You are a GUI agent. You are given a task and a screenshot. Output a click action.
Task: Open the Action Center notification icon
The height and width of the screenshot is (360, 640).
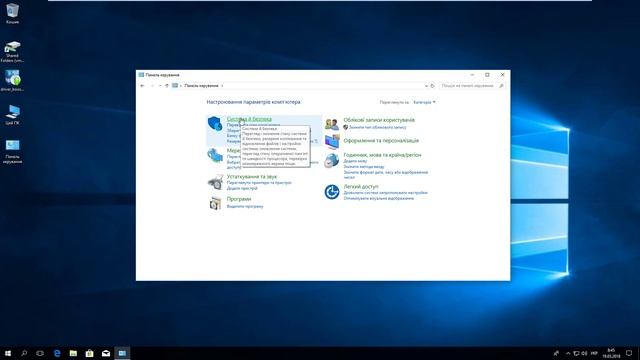point(629,353)
